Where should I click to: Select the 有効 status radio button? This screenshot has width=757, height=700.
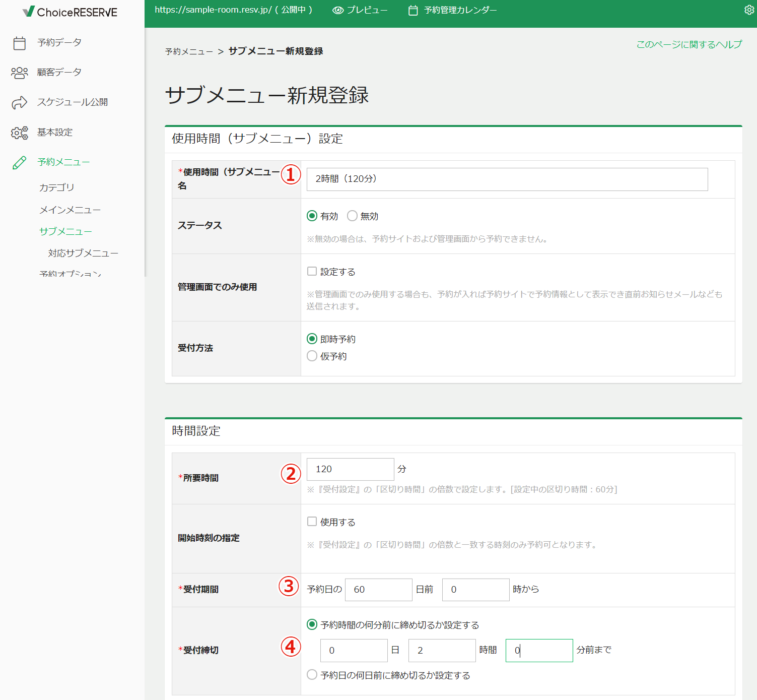coord(312,216)
